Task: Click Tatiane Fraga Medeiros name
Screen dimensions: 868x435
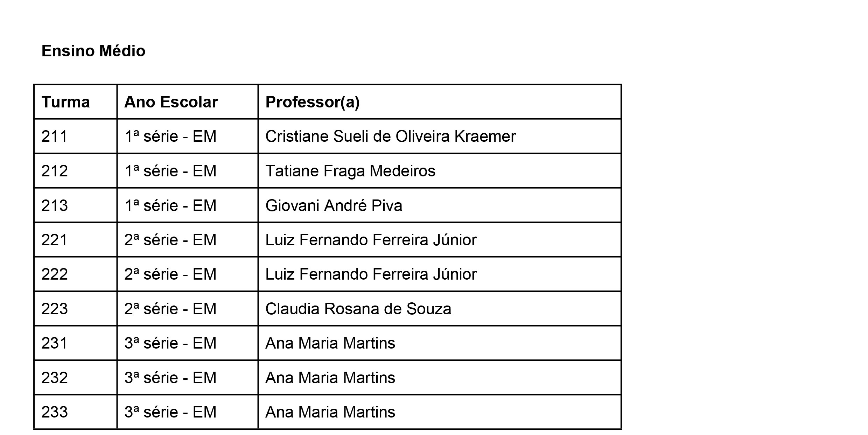Action: pos(350,171)
